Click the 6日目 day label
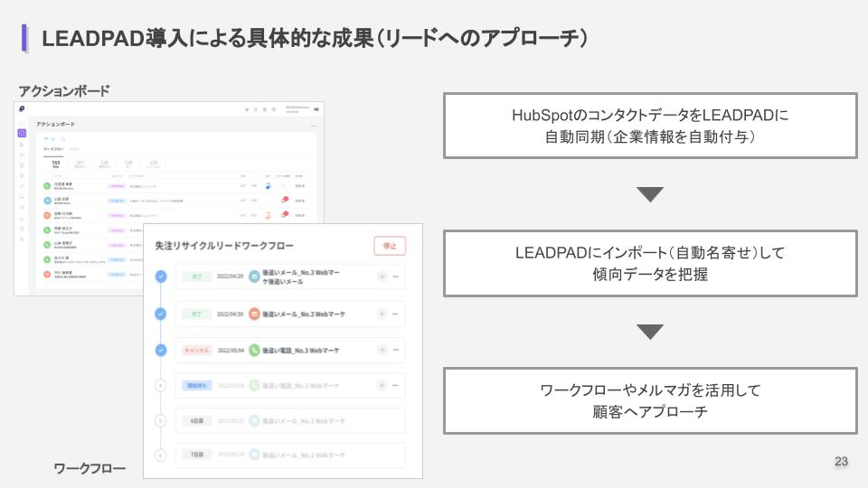This screenshot has width=868, height=488. click(x=196, y=420)
